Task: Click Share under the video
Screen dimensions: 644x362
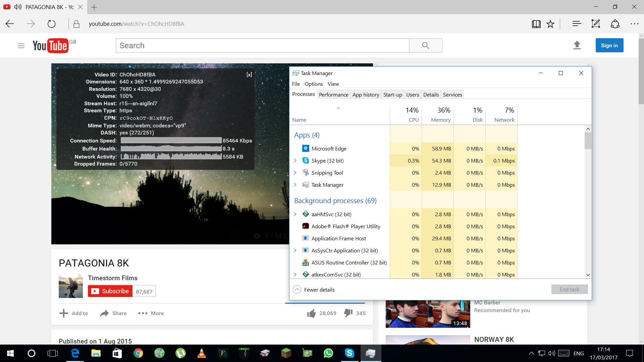Action: pyautogui.click(x=113, y=313)
